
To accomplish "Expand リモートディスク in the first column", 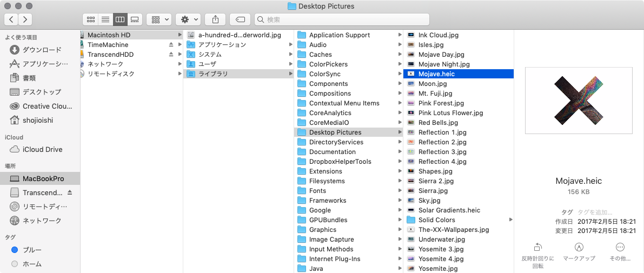I will click(180, 74).
